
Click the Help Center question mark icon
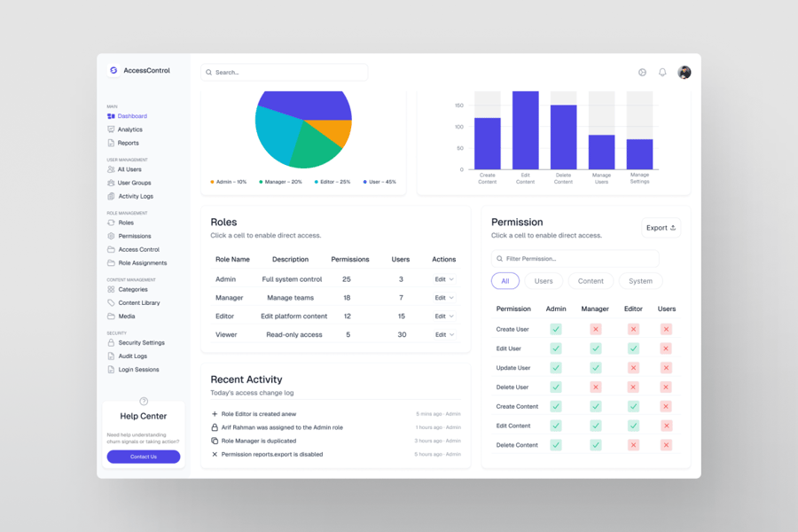click(x=144, y=402)
